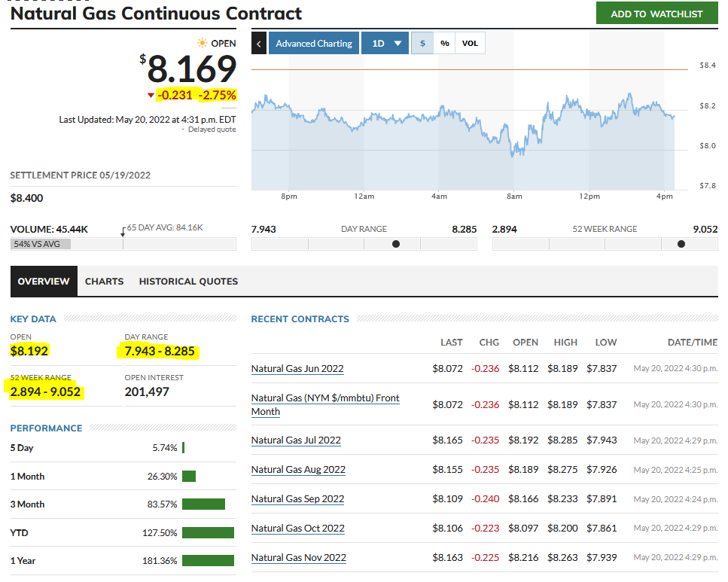Click the sun icon next to OPEN status
Image resolution: width=728 pixels, height=582 pixels.
203,43
